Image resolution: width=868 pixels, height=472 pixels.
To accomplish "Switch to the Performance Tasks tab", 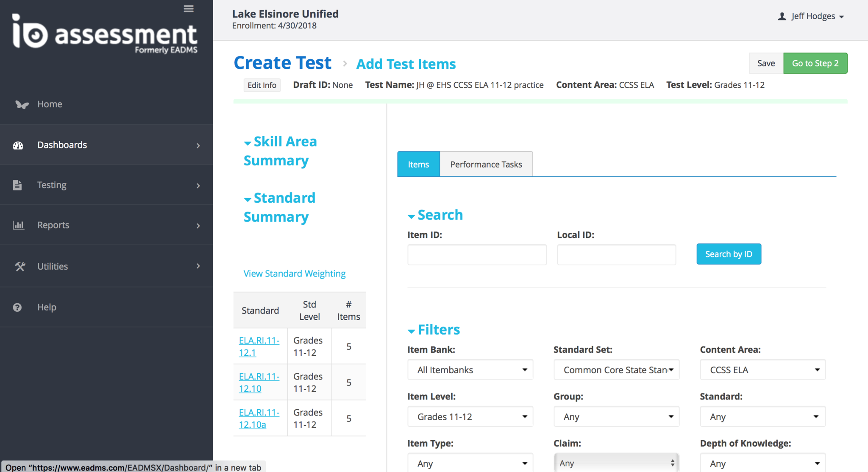I will tap(486, 164).
